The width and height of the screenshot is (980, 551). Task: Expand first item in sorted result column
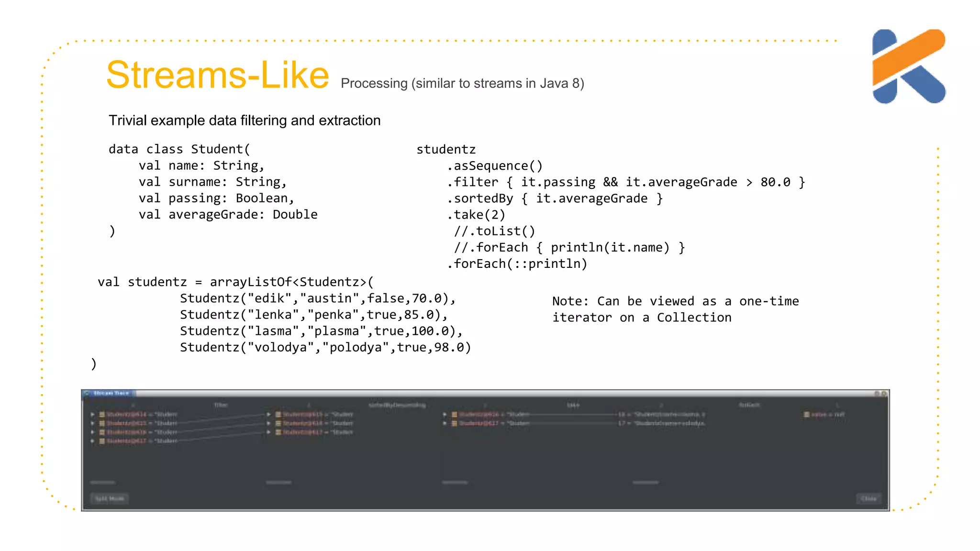pos(445,414)
